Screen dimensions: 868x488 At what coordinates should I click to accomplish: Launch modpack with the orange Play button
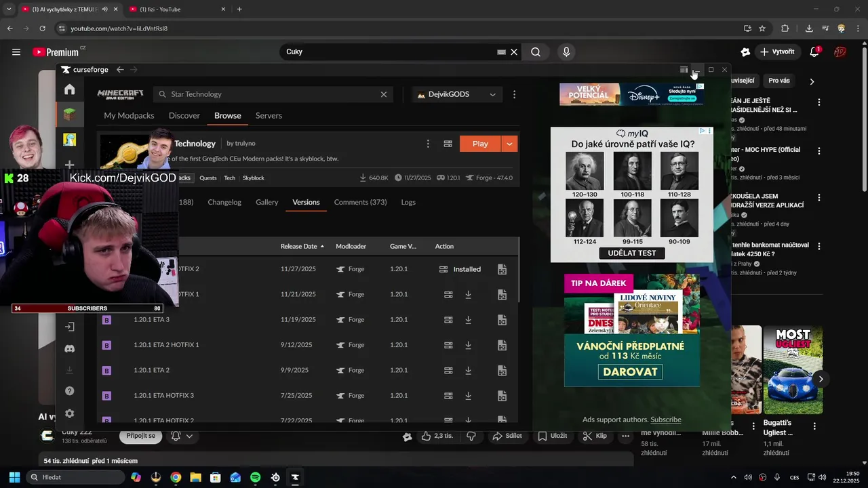click(x=480, y=144)
